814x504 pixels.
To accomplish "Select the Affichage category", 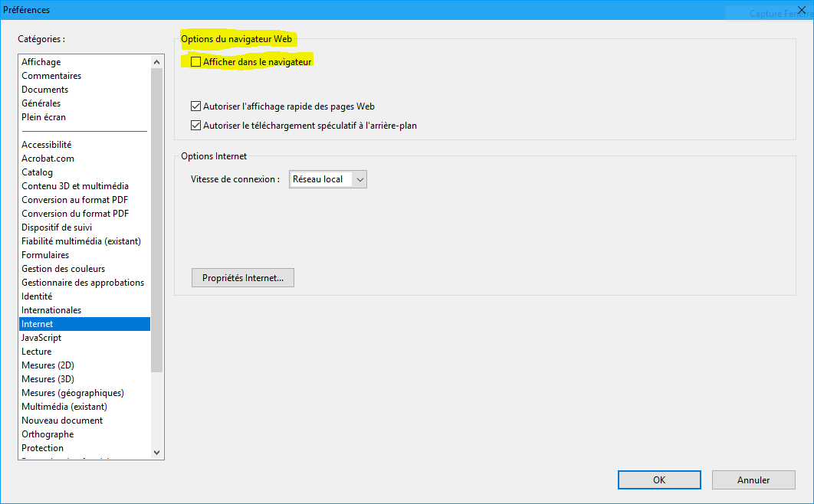I will (41, 62).
